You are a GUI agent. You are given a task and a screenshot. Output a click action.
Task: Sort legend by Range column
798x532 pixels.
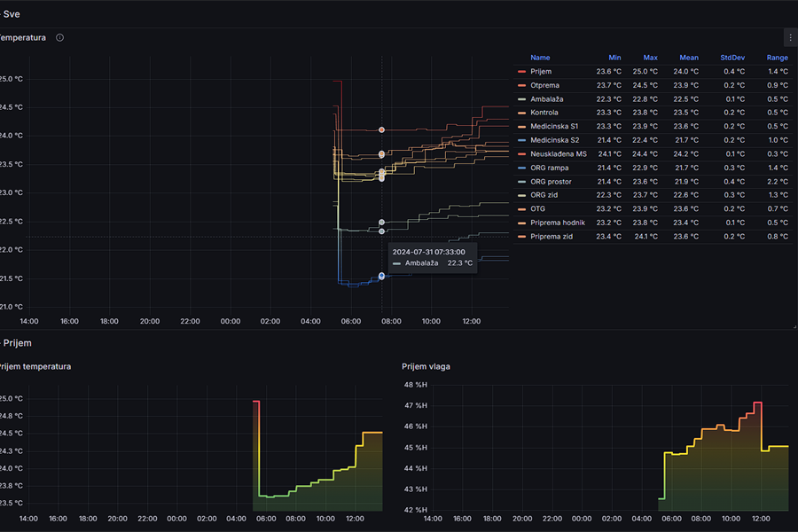point(777,58)
